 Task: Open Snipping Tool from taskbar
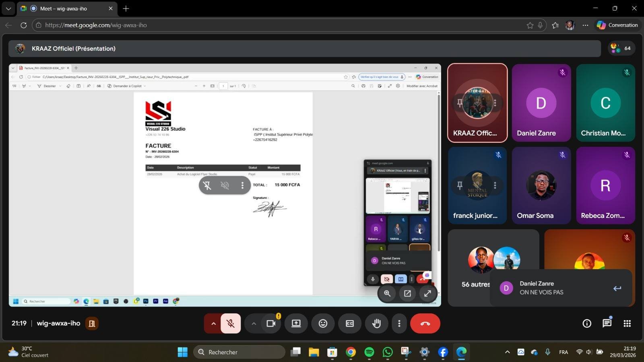tap(406, 352)
